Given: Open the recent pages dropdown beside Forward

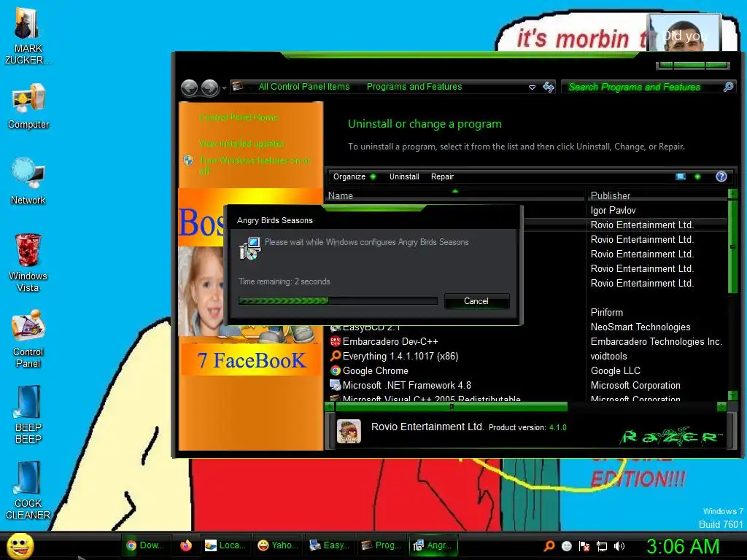Looking at the screenshot, I should (x=224, y=88).
